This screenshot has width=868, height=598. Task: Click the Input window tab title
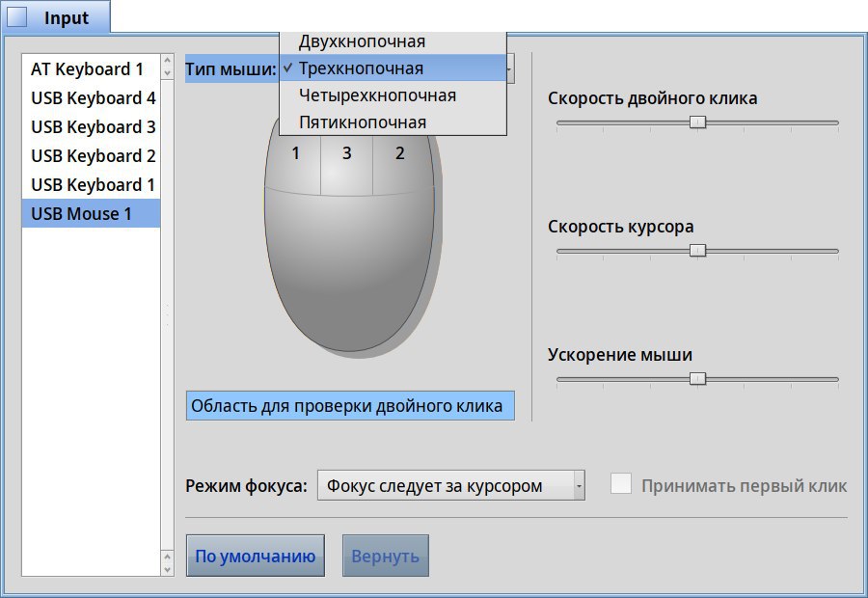67,17
